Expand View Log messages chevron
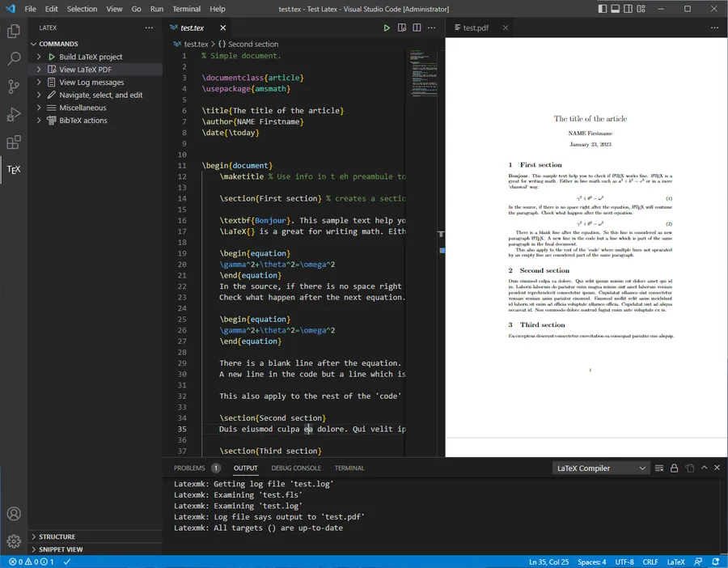The image size is (728, 568). 39,83
